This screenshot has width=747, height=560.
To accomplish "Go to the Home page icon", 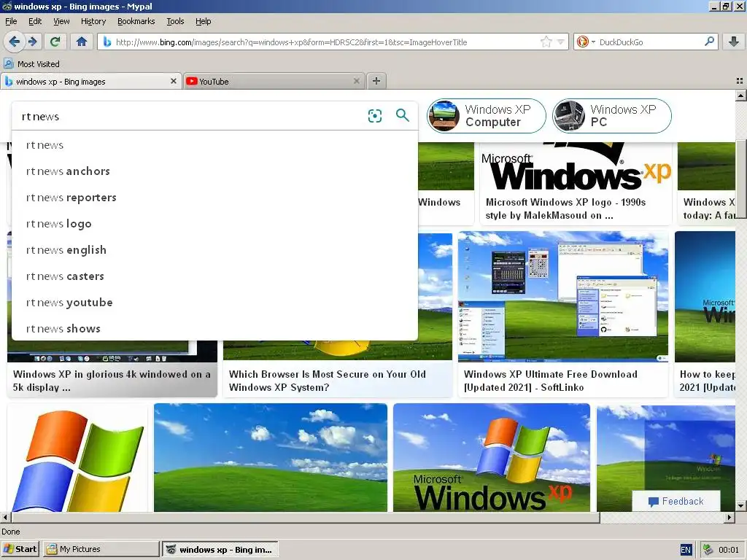I will point(82,42).
